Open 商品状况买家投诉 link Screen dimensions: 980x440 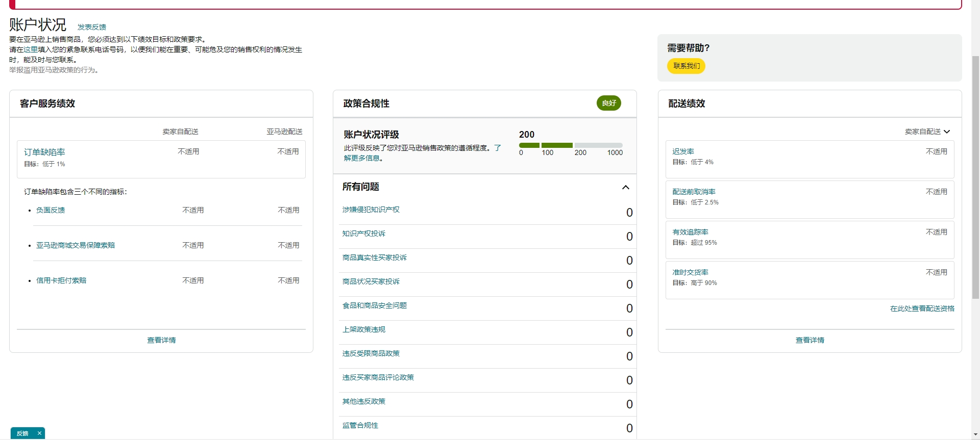371,281
